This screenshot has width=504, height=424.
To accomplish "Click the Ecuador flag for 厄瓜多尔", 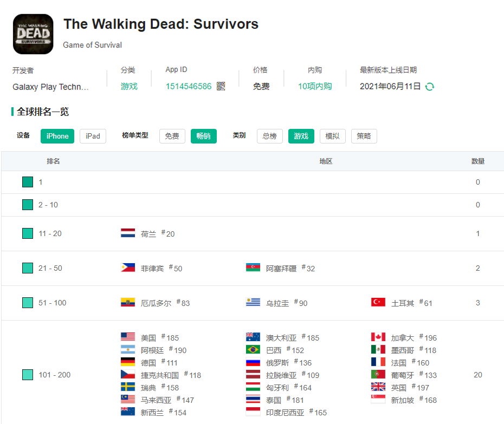I will (x=128, y=302).
